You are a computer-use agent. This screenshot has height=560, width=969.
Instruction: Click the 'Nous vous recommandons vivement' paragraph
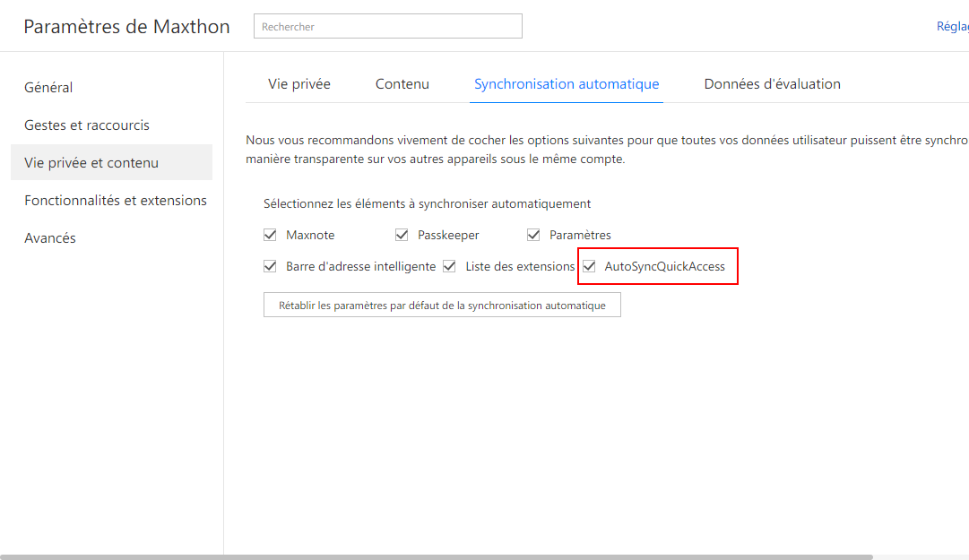click(607, 150)
